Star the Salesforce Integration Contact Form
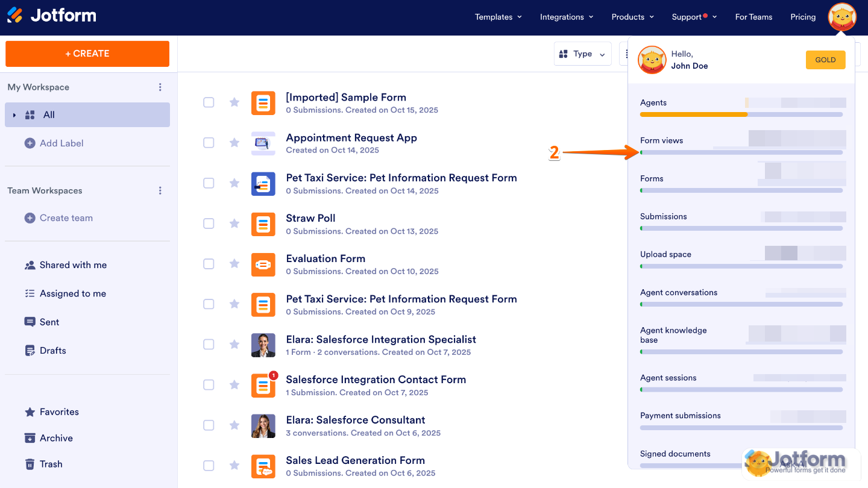The image size is (868, 488). click(234, 385)
